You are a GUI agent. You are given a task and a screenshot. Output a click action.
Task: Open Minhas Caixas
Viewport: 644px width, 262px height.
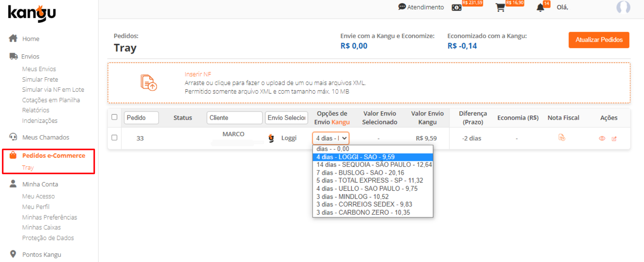42,228
